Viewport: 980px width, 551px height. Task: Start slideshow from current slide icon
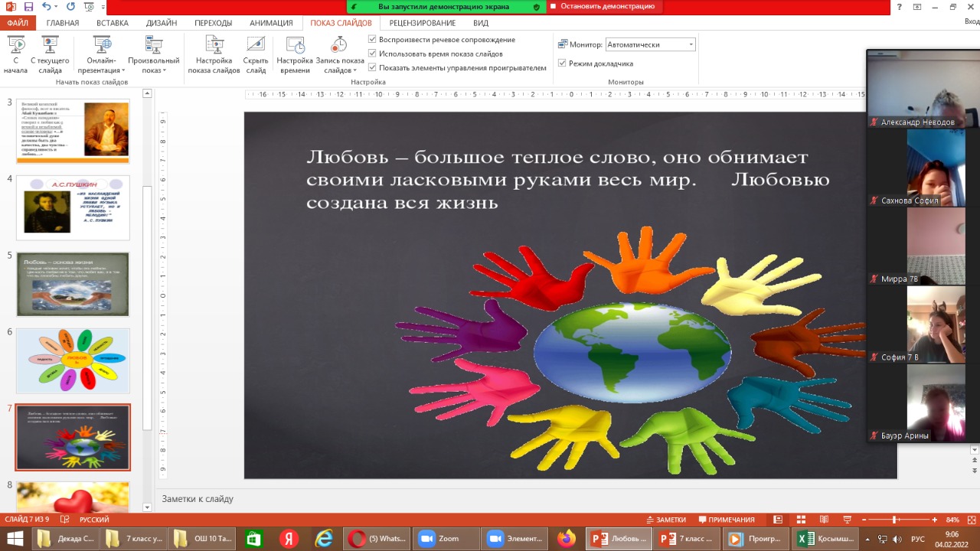[50, 46]
